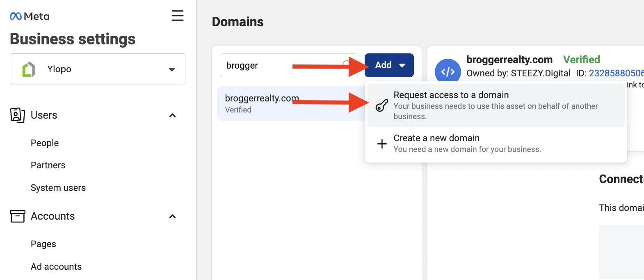The image size is (644, 280).
Task: Click the Accounts heading label
Action: (x=53, y=216)
